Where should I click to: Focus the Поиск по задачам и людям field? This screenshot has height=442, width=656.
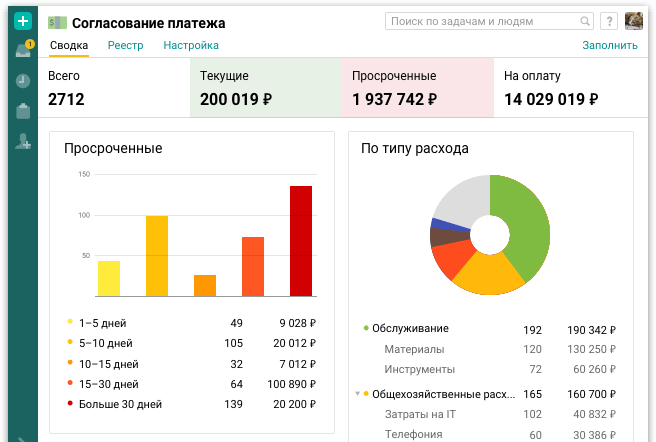[x=480, y=21]
